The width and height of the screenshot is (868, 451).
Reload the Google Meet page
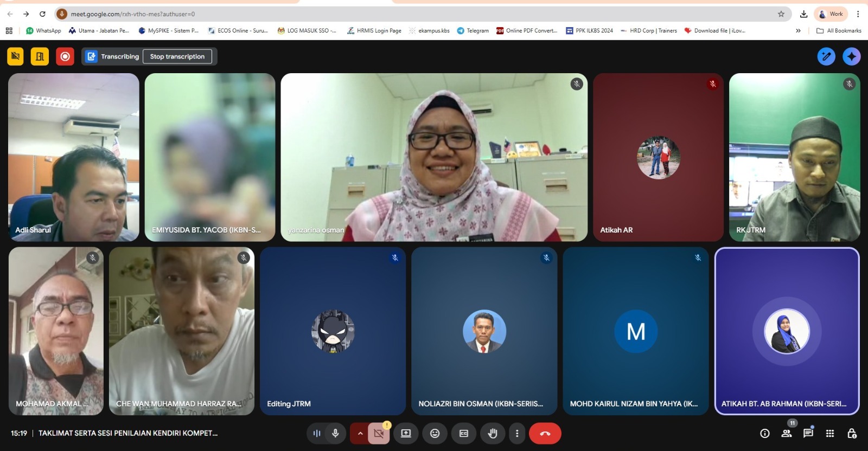click(x=42, y=14)
